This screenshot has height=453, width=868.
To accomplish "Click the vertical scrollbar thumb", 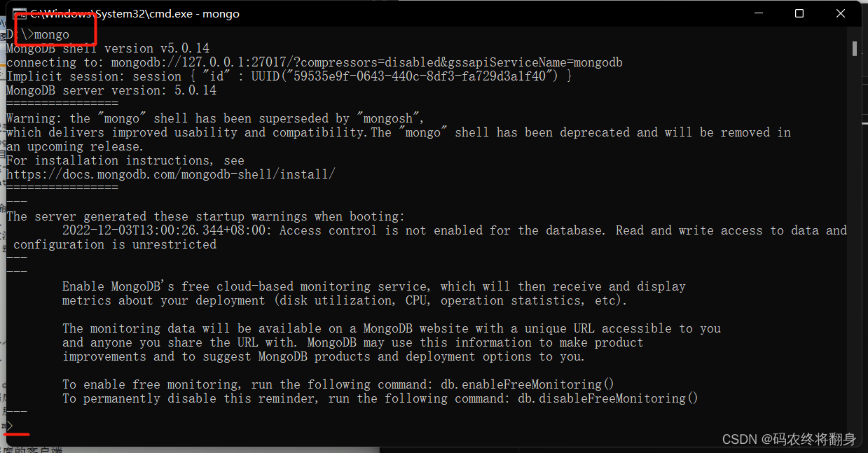I will coord(855,48).
